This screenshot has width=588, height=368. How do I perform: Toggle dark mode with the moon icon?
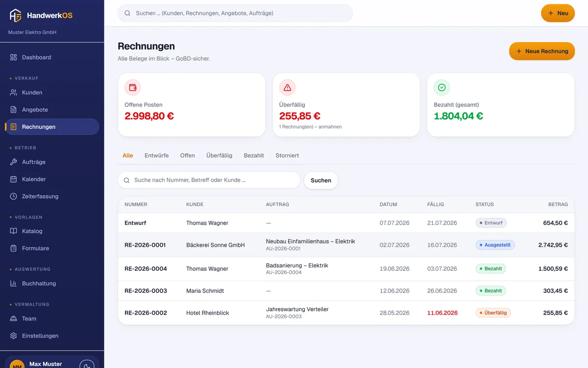pyautogui.click(x=87, y=365)
